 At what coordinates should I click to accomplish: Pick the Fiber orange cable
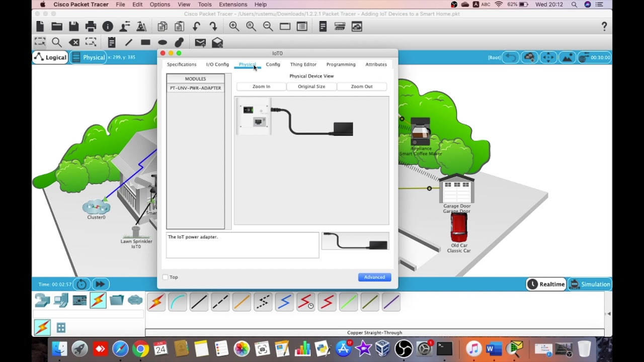click(x=242, y=302)
